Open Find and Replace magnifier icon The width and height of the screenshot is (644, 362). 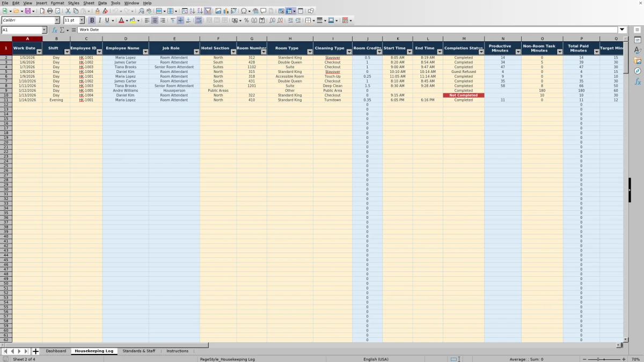[141, 11]
